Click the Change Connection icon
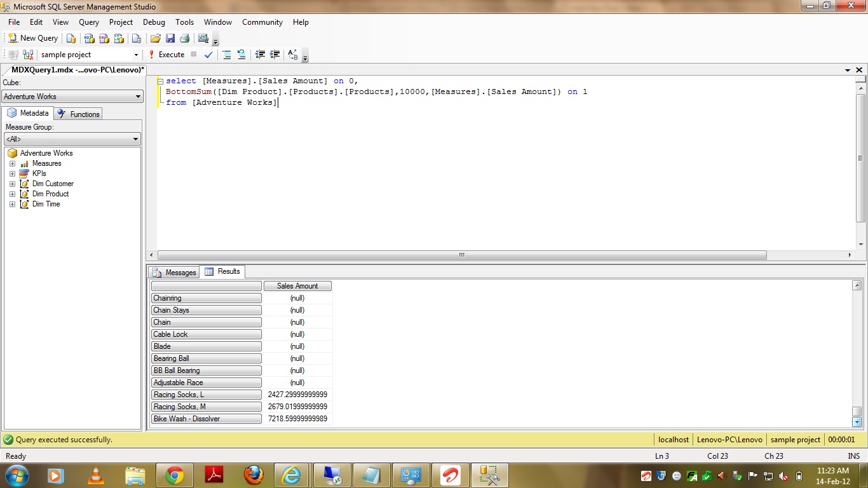Image resolution: width=868 pixels, height=488 pixels. click(28, 55)
